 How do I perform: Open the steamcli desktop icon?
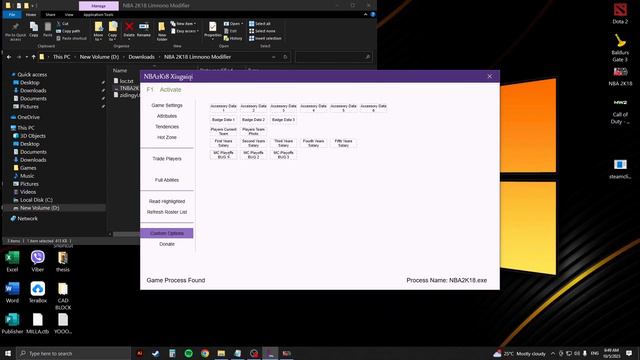click(x=620, y=169)
